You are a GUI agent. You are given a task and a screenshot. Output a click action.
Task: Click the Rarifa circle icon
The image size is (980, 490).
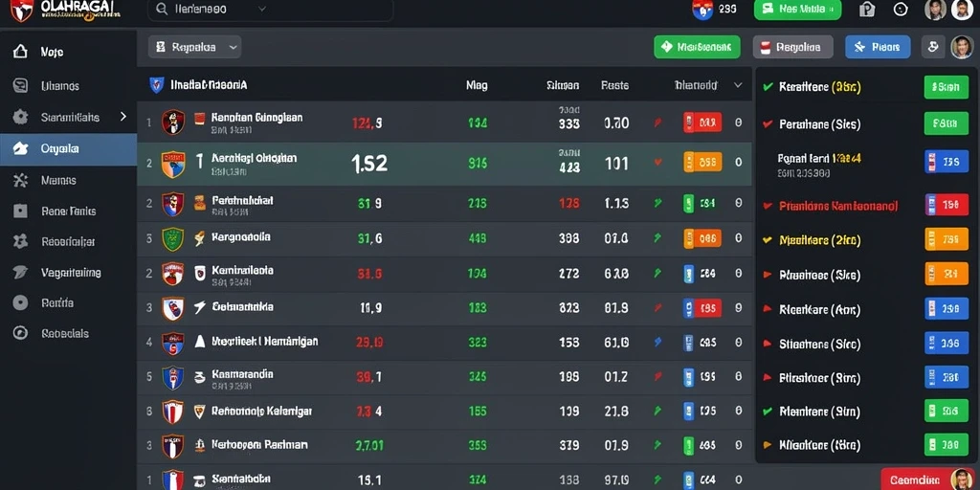[20, 302]
